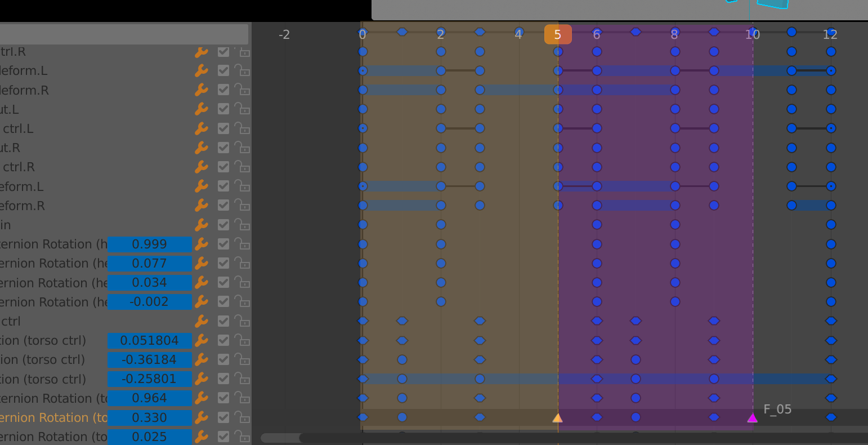
Task: Open the wrench icon for value 0.051804
Action: pyautogui.click(x=201, y=340)
